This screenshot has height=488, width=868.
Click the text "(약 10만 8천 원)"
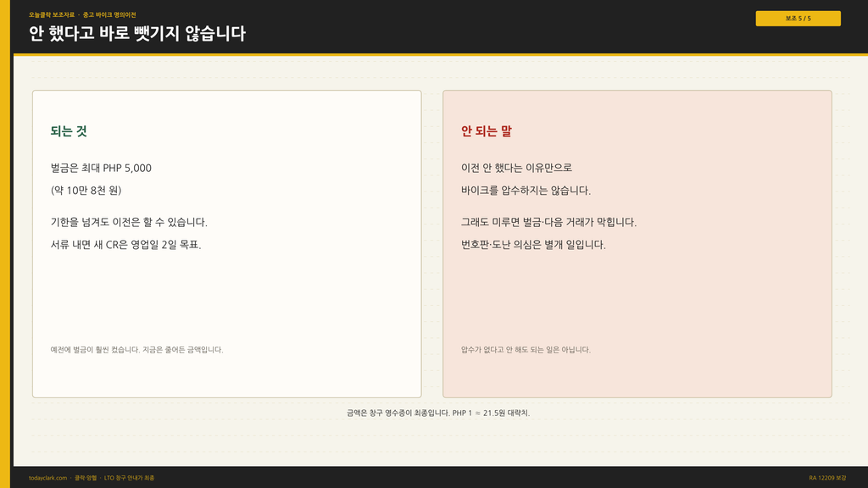(86, 191)
